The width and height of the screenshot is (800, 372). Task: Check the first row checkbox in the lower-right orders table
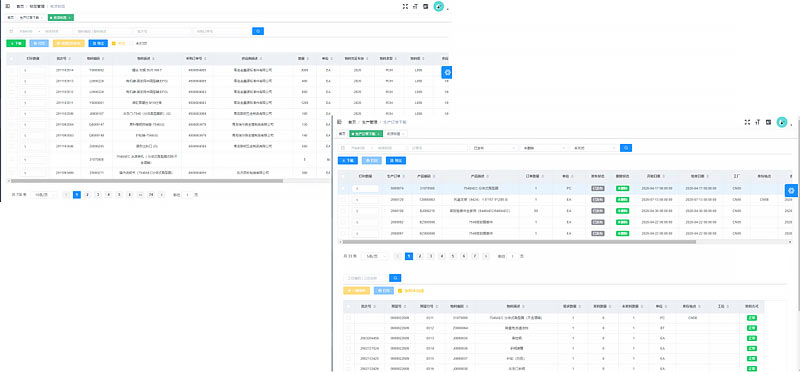(x=343, y=188)
